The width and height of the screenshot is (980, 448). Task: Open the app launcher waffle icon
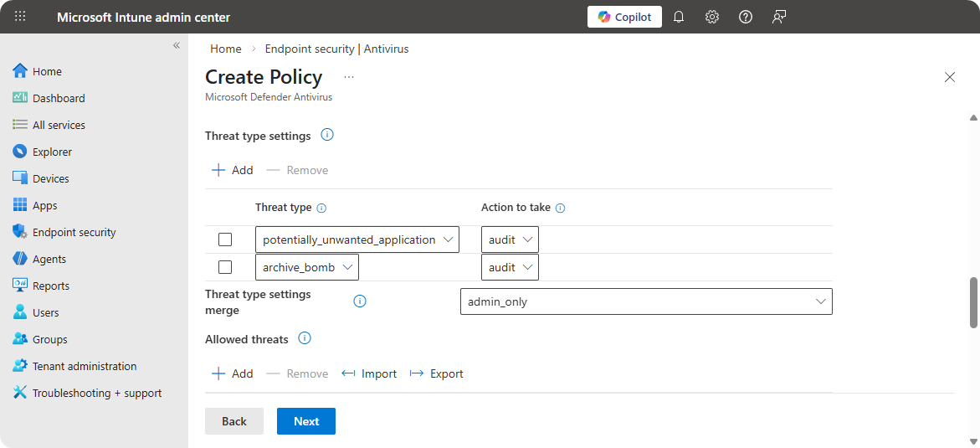pos(20,17)
